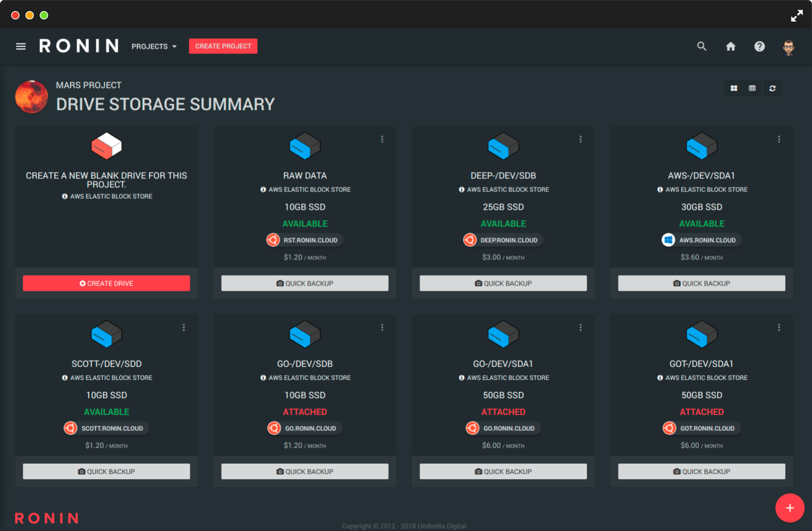The image size is (812, 531).
Task: Click the GO.RONIN.CLOUD chip on GO-/DEV/SDA1
Action: coord(503,429)
